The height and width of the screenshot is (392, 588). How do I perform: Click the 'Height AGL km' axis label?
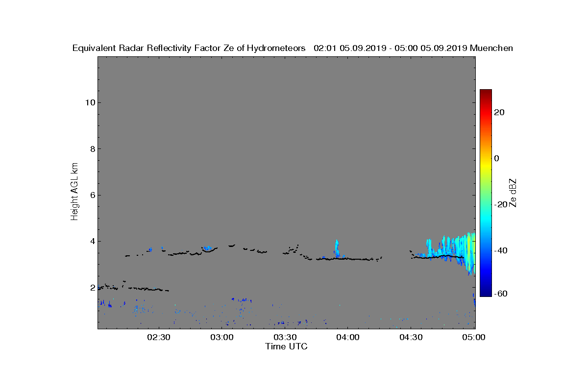[x=74, y=192]
